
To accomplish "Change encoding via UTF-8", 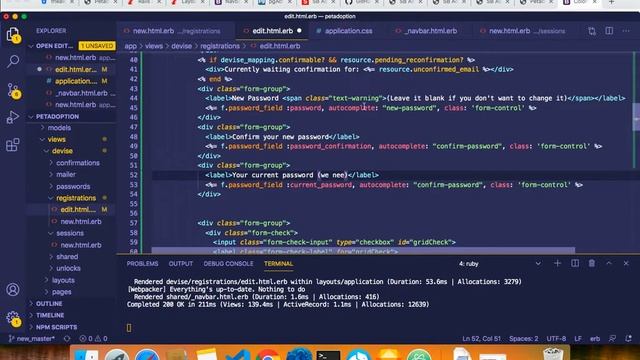I will pos(556,338).
